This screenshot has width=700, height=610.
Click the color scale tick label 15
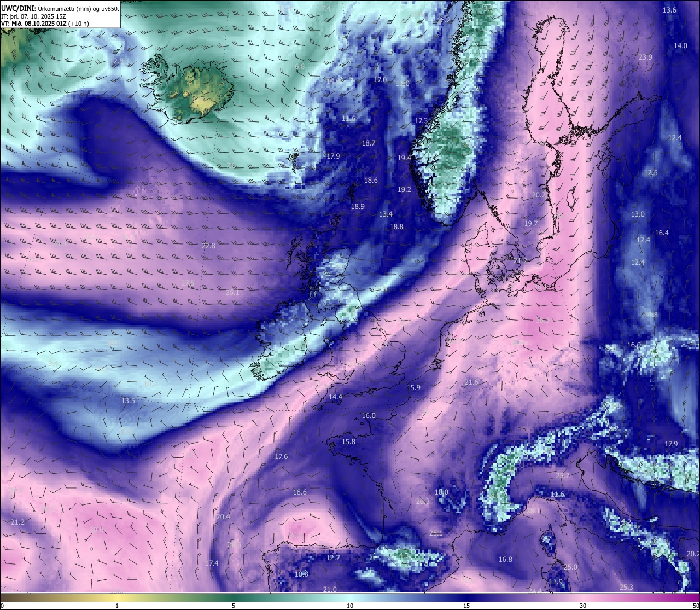click(466, 606)
